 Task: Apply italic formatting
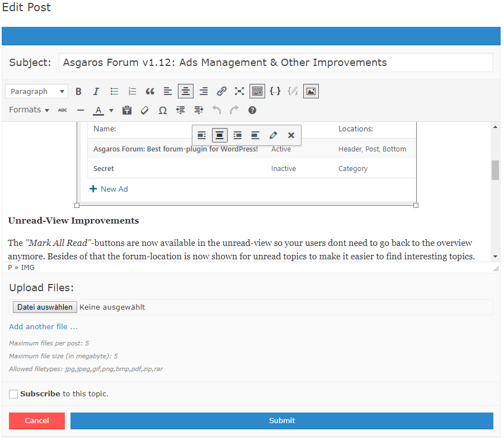point(96,91)
